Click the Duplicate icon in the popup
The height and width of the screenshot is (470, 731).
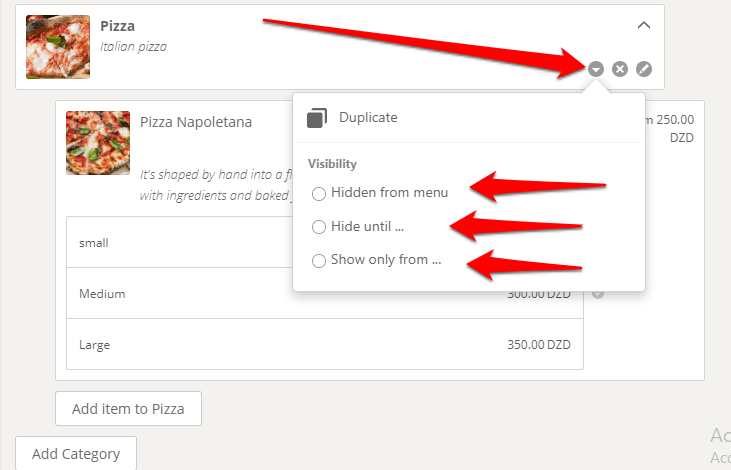point(317,118)
